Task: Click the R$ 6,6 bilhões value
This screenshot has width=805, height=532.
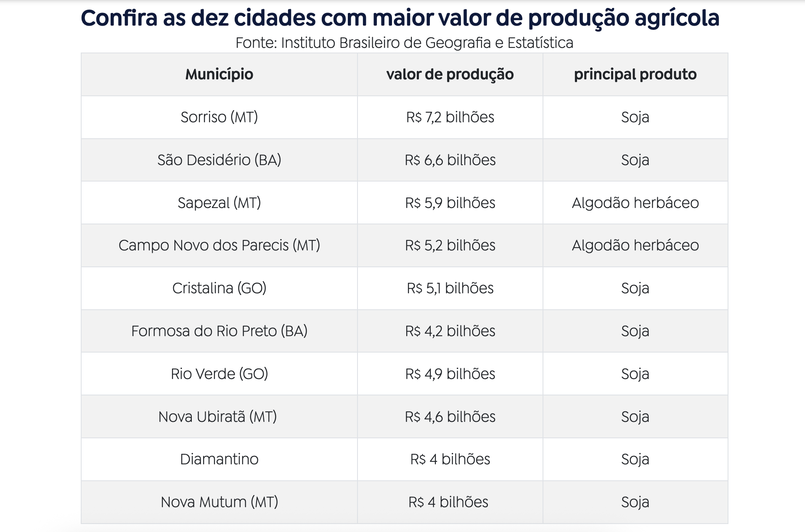Action: 450,160
